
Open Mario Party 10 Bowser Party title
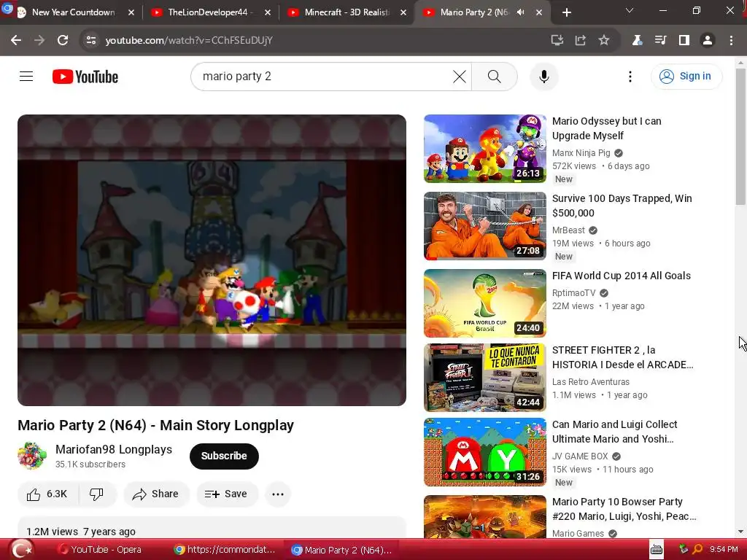point(624,508)
